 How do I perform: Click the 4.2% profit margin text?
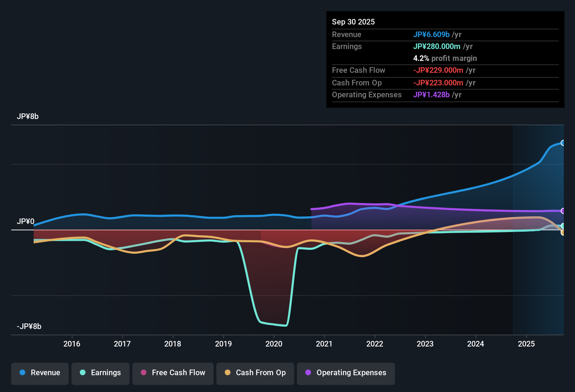[x=445, y=58]
